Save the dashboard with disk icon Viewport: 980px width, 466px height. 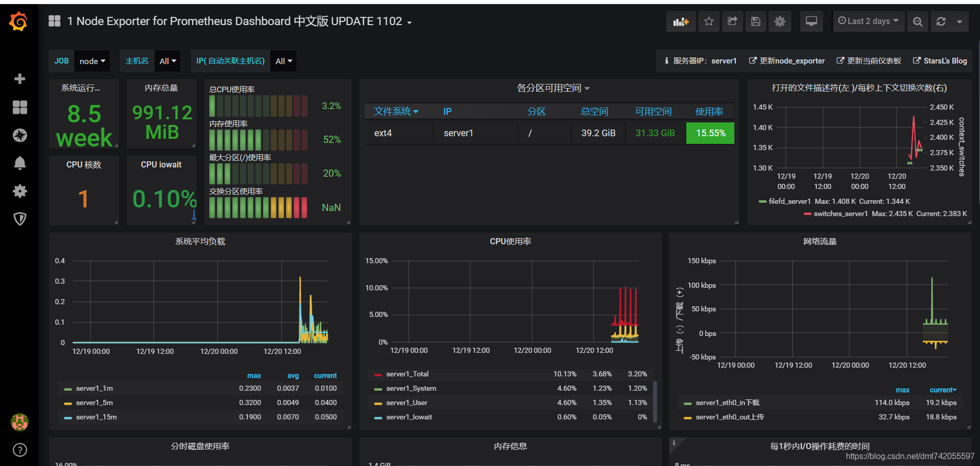pyautogui.click(x=756, y=22)
